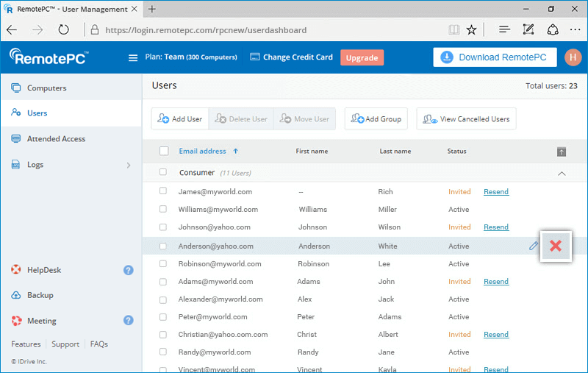Image resolution: width=588 pixels, height=373 pixels.
Task: Click the HelpDesk lifebuoy icon
Action: [15, 270]
